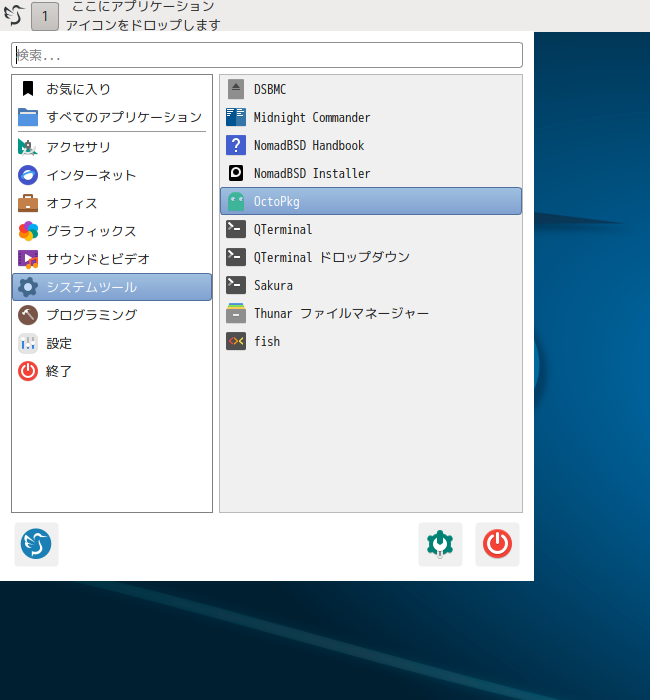Launch Midnight Commander by its name
The image size is (650, 700).
pos(312,117)
